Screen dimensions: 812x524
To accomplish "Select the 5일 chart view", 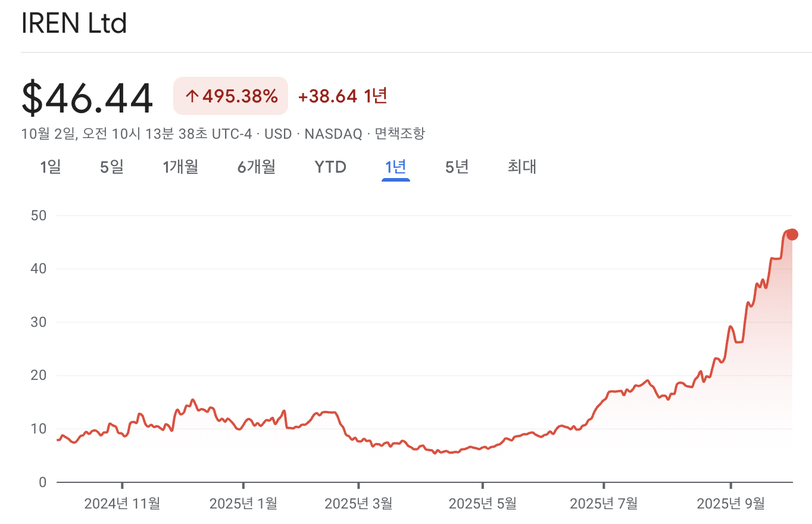I will click(111, 167).
